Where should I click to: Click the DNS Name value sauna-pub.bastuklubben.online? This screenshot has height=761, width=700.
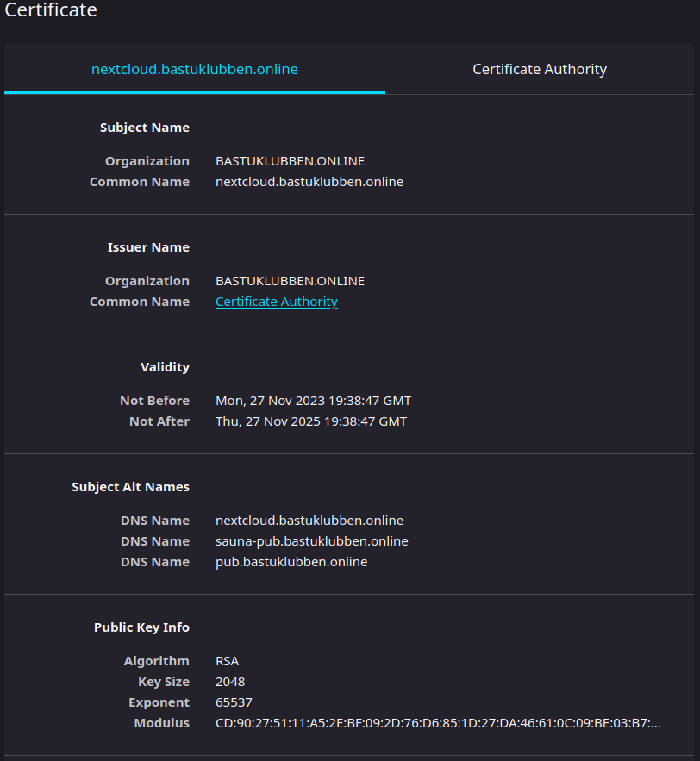(312, 541)
